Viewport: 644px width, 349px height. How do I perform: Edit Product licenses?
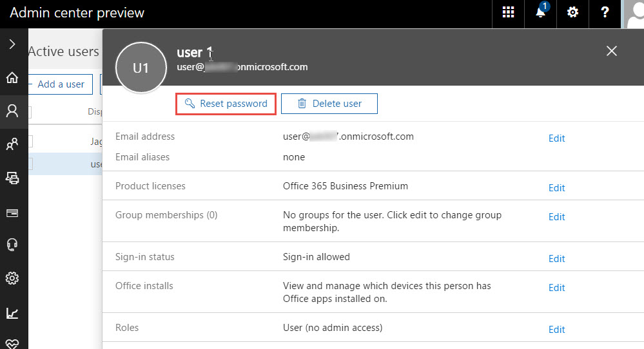pos(556,188)
